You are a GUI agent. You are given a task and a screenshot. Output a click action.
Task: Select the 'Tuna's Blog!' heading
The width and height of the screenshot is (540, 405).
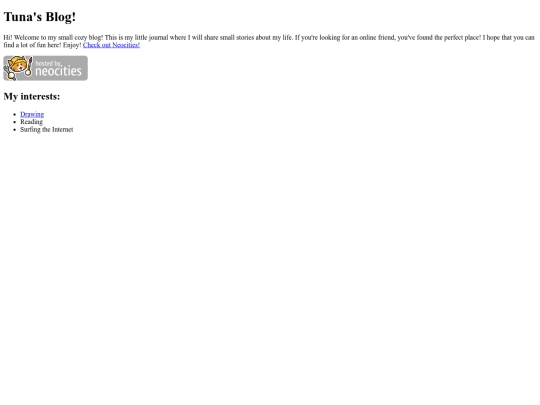point(40,17)
